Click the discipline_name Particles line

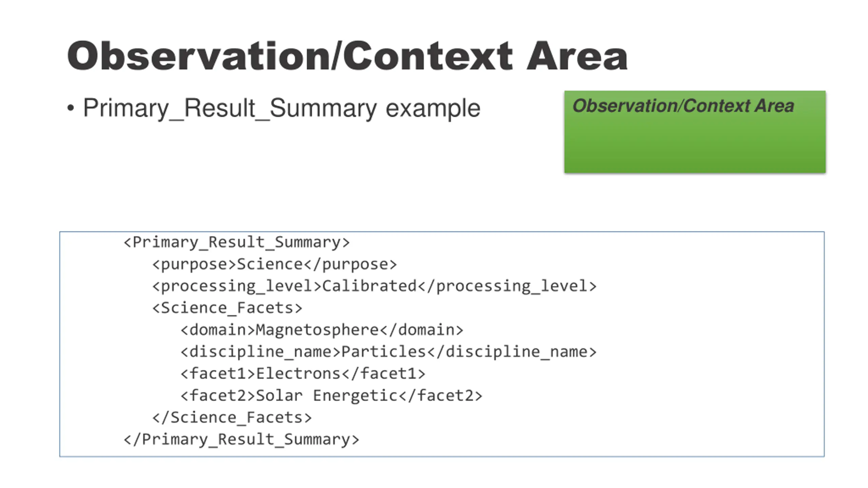click(389, 352)
